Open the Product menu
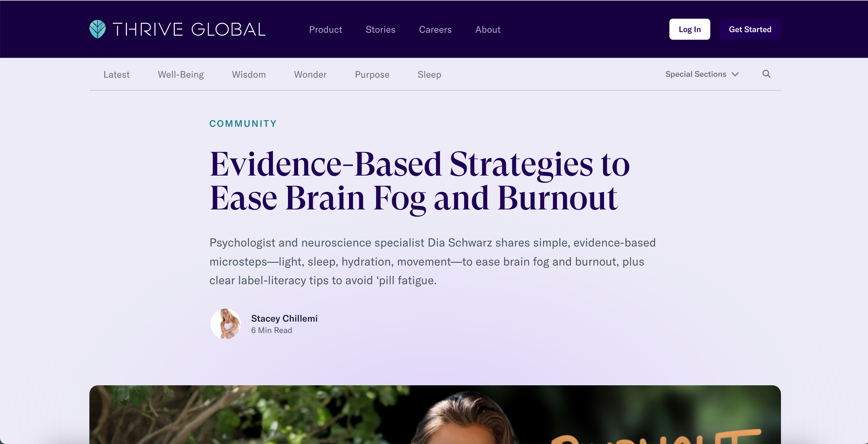This screenshot has width=868, height=444. tap(325, 29)
